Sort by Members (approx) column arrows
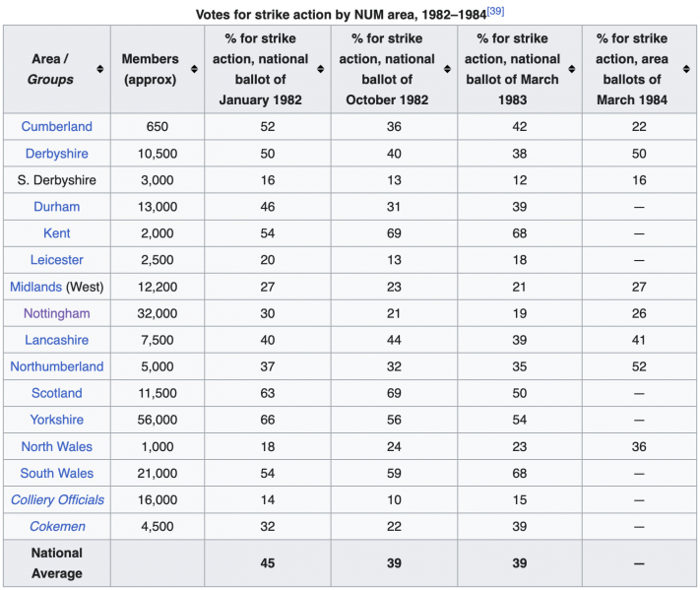Viewport: 700px width, 590px height. pyautogui.click(x=194, y=69)
